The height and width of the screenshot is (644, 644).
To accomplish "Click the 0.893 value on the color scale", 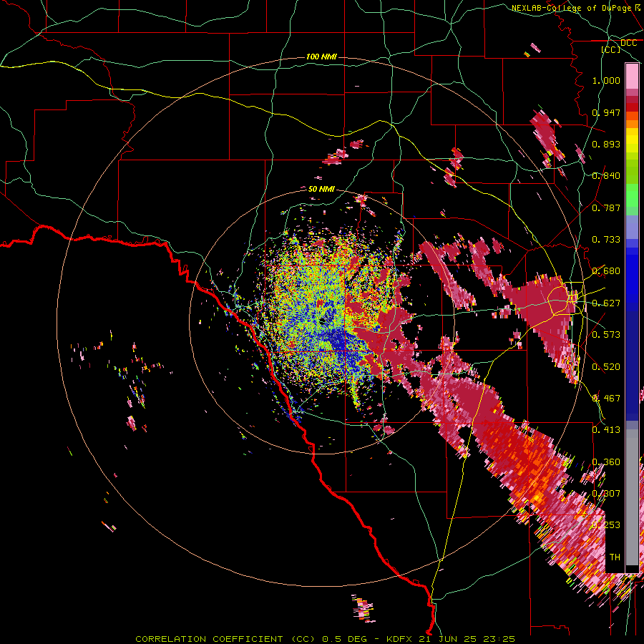I will [606, 144].
